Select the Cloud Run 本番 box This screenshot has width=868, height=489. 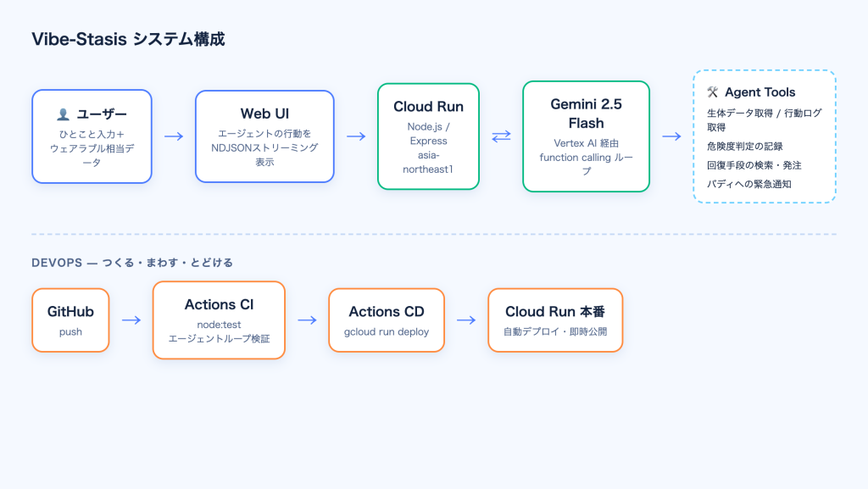click(555, 320)
